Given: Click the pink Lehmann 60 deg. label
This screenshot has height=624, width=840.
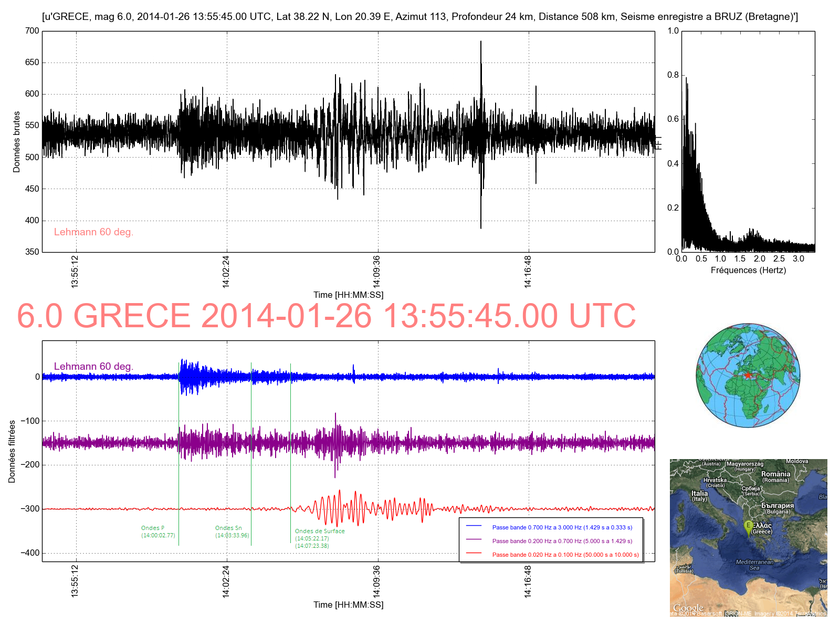Looking at the screenshot, I should (x=93, y=232).
